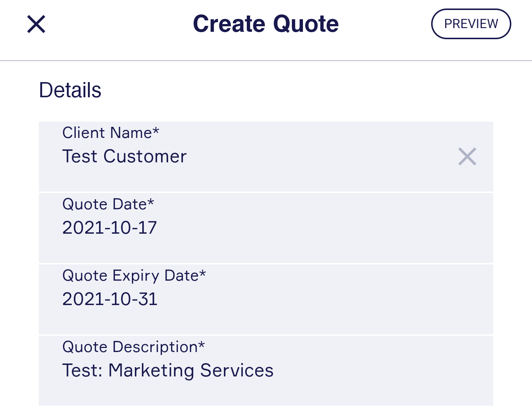
Task: Place cursor on the word Marketing in description
Action: (151, 371)
